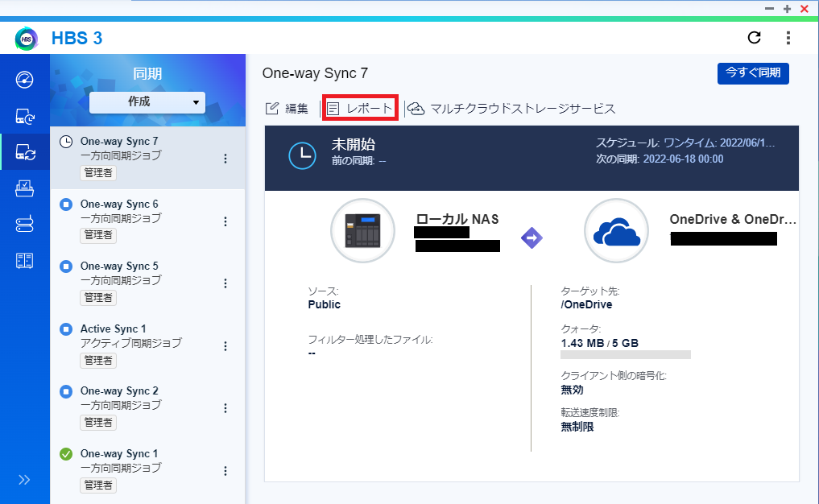The width and height of the screenshot is (819, 504).
Task: Click the source folder name Public
Action: coord(324,304)
